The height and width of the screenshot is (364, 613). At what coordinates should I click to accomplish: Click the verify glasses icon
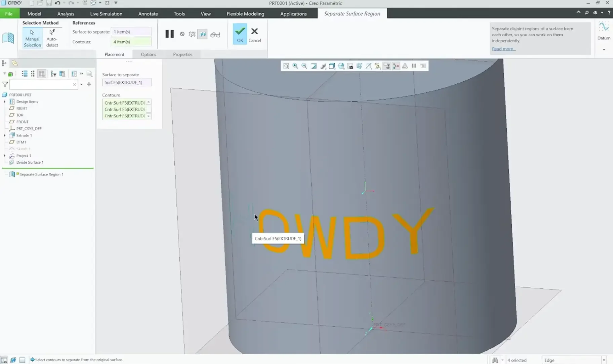[215, 34]
